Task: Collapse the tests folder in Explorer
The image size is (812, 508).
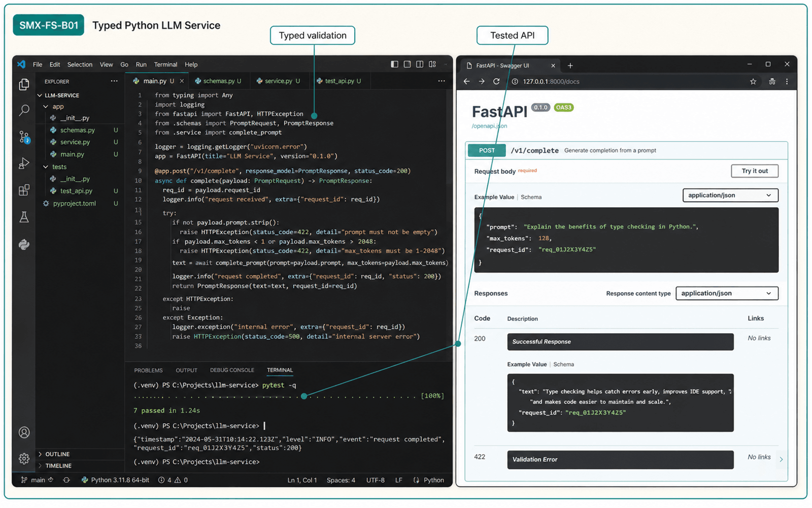Action: [x=55, y=167]
